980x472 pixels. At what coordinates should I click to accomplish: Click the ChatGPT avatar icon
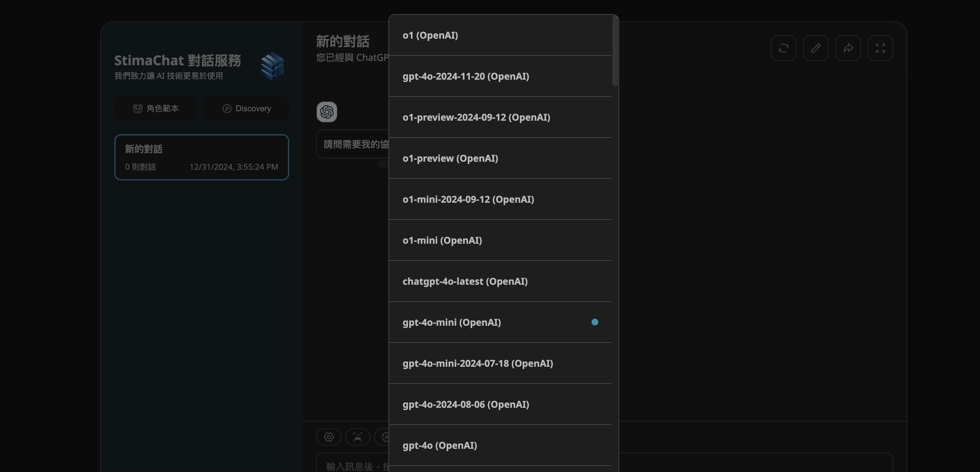pyautogui.click(x=327, y=112)
